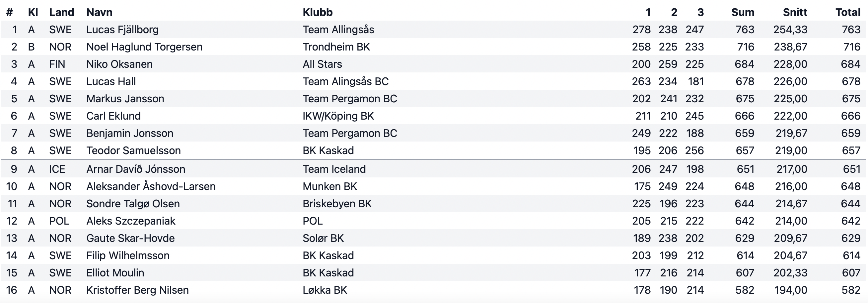The image size is (868, 303).
Task: Click the Total column header
Action: (848, 13)
